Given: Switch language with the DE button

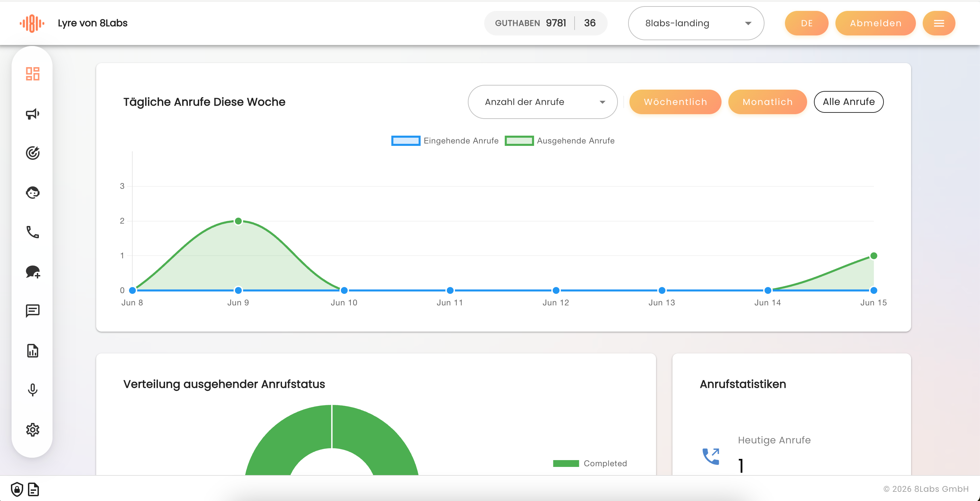Looking at the screenshot, I should click(806, 23).
